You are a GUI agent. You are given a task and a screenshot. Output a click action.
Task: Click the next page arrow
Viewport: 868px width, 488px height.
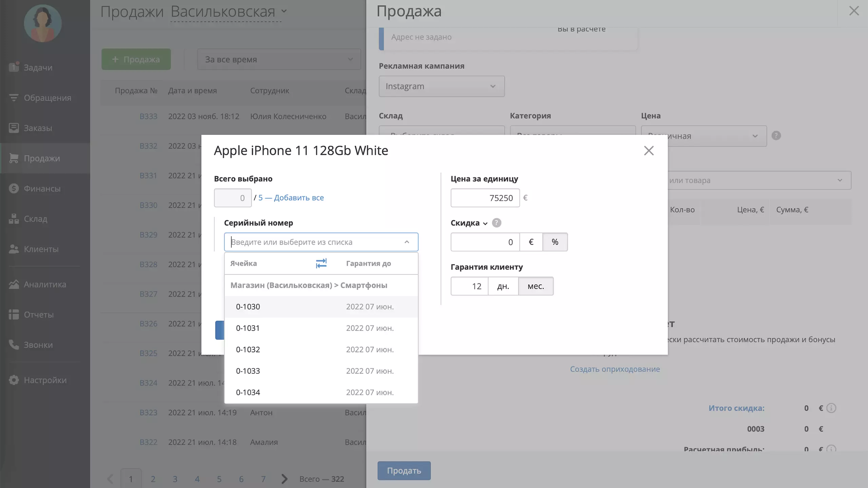(x=284, y=479)
